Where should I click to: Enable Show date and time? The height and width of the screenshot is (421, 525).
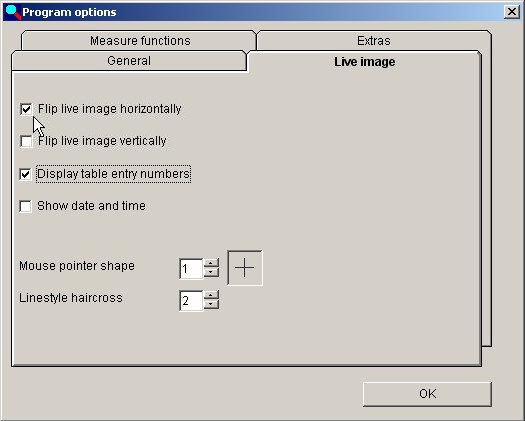click(x=25, y=206)
